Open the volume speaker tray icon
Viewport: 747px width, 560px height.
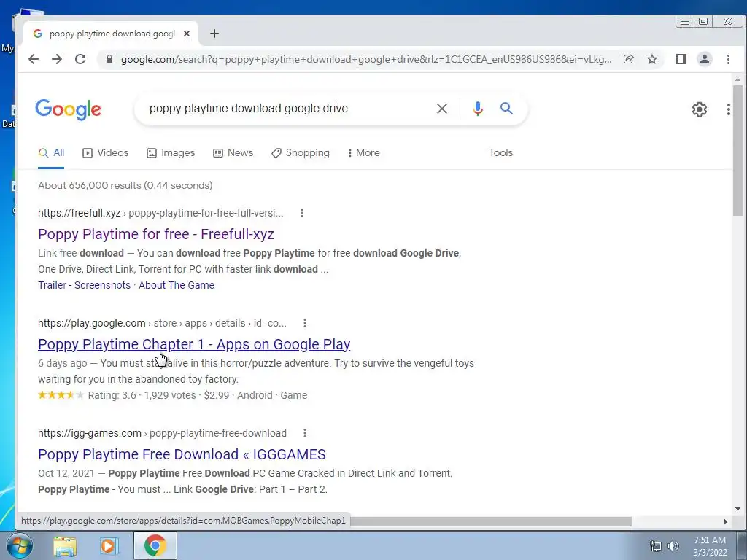coord(673,546)
